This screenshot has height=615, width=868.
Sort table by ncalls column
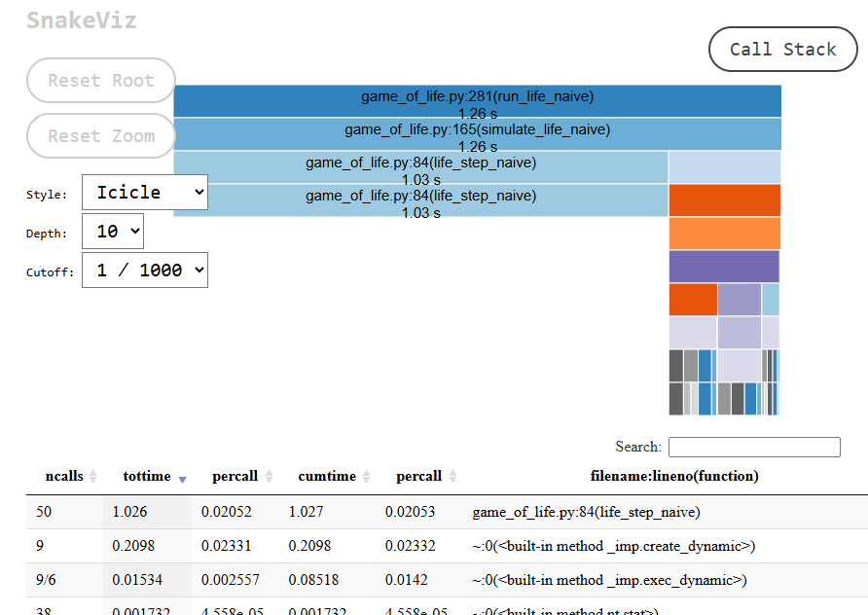(71, 476)
